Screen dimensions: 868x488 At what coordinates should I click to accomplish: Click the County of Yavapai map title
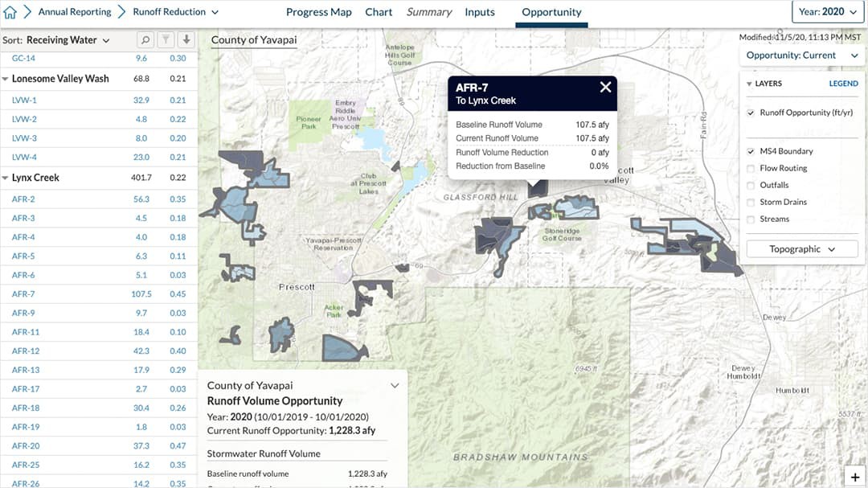[x=254, y=40]
